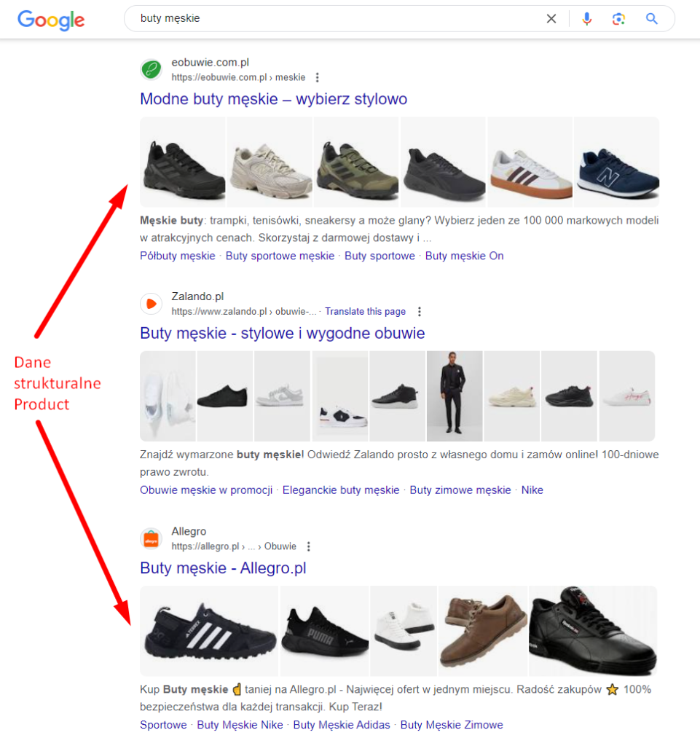Click the magnifying glass search button

coord(652,19)
